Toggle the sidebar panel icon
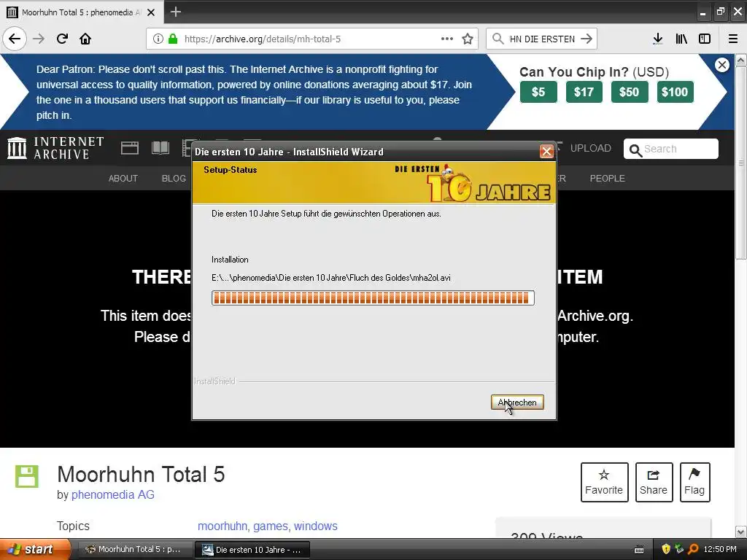747x560 pixels. pos(705,39)
